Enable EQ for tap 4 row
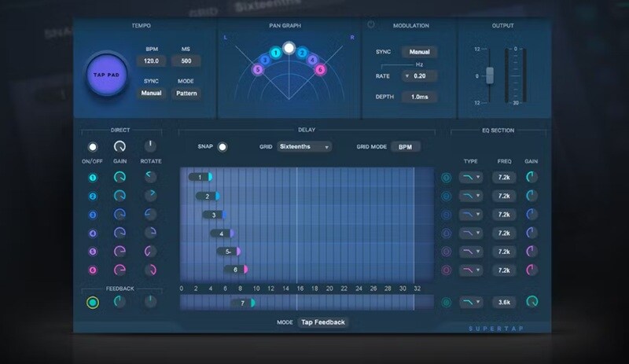This screenshot has width=629, height=364. click(446, 233)
